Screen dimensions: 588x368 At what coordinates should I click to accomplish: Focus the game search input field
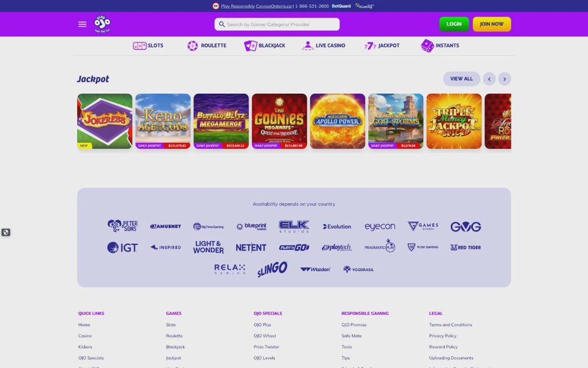pos(277,25)
